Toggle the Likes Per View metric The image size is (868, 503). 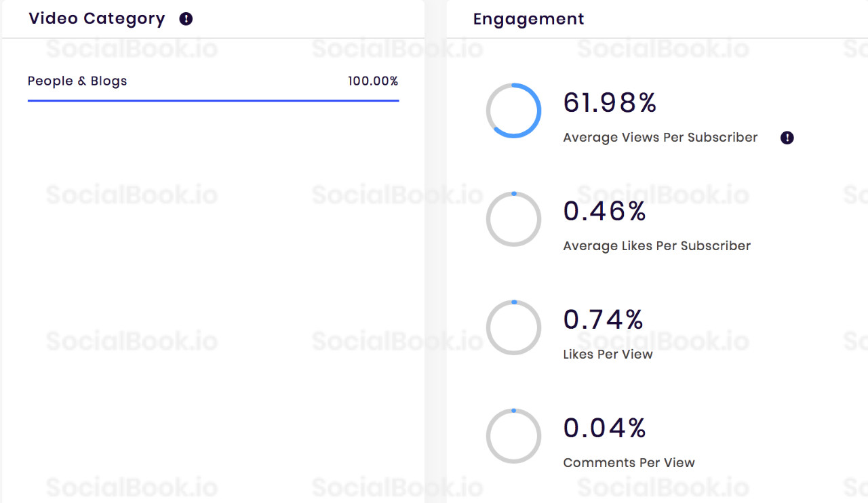pos(608,354)
